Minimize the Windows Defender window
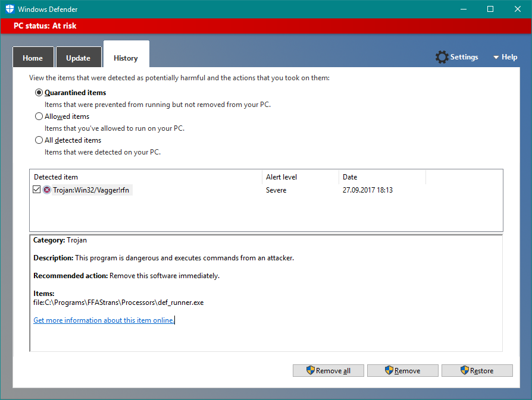 464,9
